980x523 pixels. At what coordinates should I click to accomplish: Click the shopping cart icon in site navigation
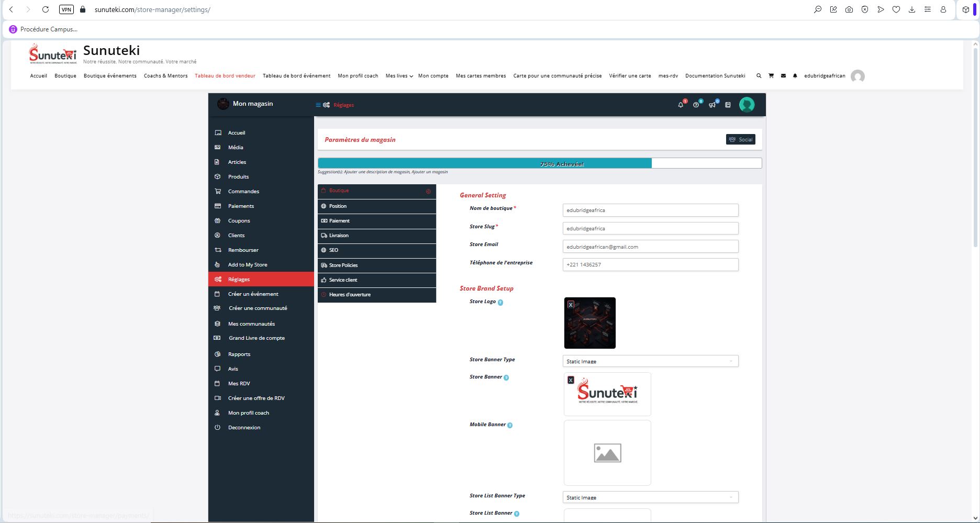(x=771, y=76)
